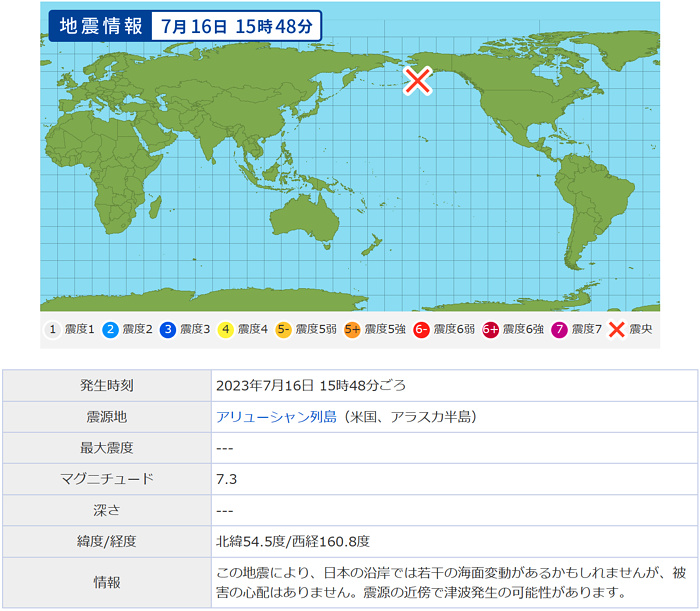Click the 震度1 legend circle icon

coord(53,330)
